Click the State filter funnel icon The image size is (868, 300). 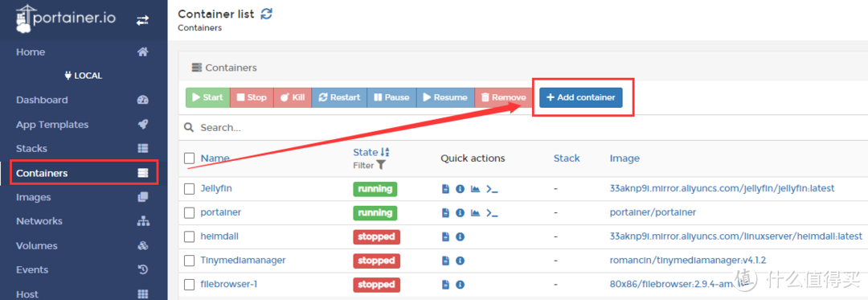[380, 165]
